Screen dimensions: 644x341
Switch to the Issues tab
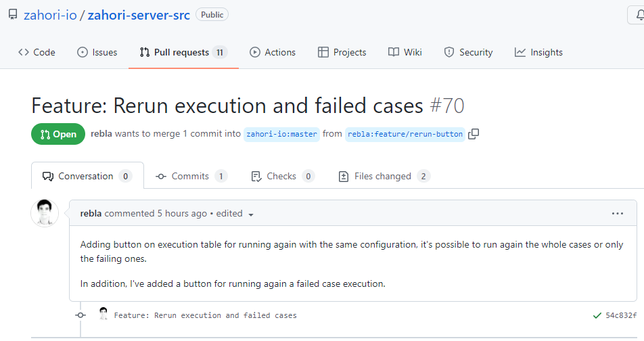(x=97, y=52)
